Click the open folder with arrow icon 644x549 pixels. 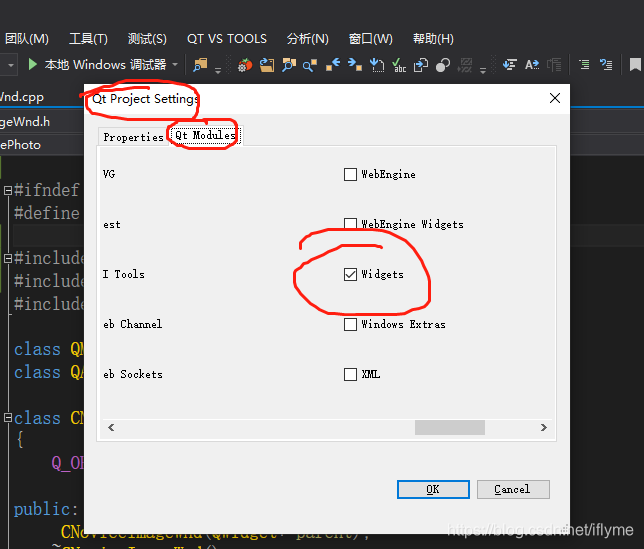click(267, 65)
